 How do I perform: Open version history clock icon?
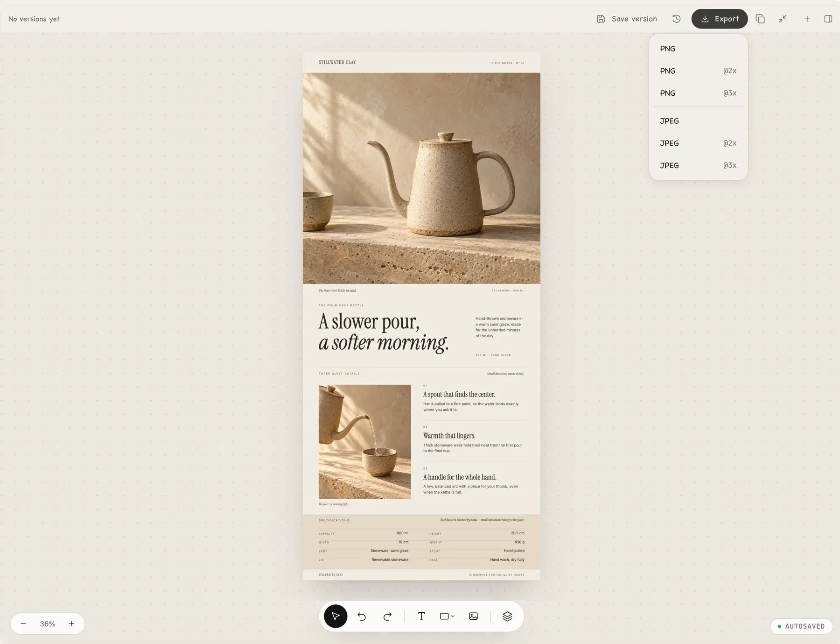pos(676,19)
